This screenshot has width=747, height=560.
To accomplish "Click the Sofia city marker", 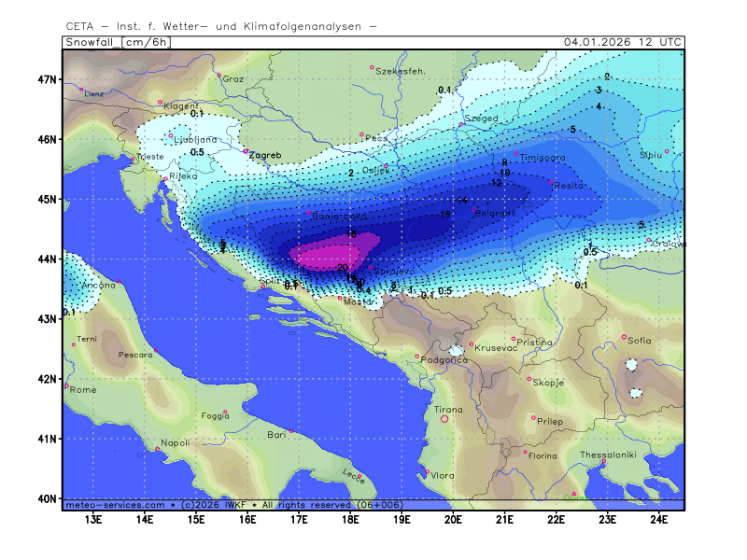I will click(625, 337).
